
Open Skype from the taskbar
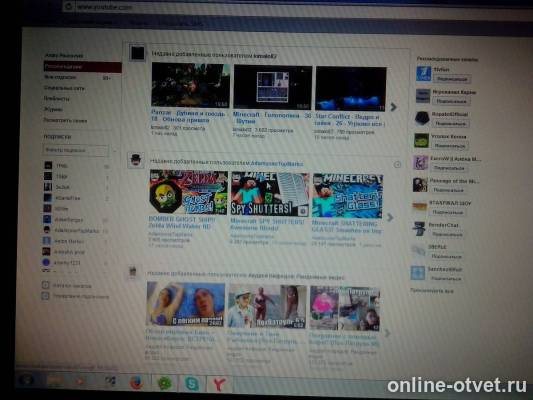coord(192,384)
